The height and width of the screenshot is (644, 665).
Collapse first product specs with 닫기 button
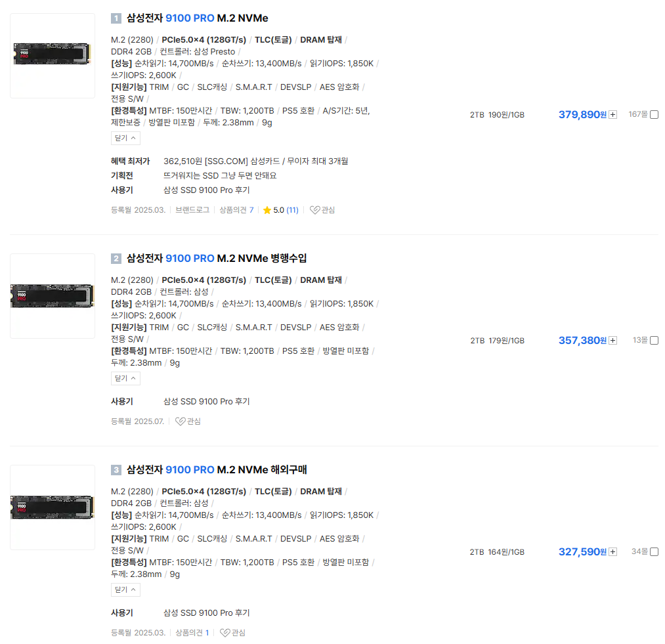pos(125,138)
